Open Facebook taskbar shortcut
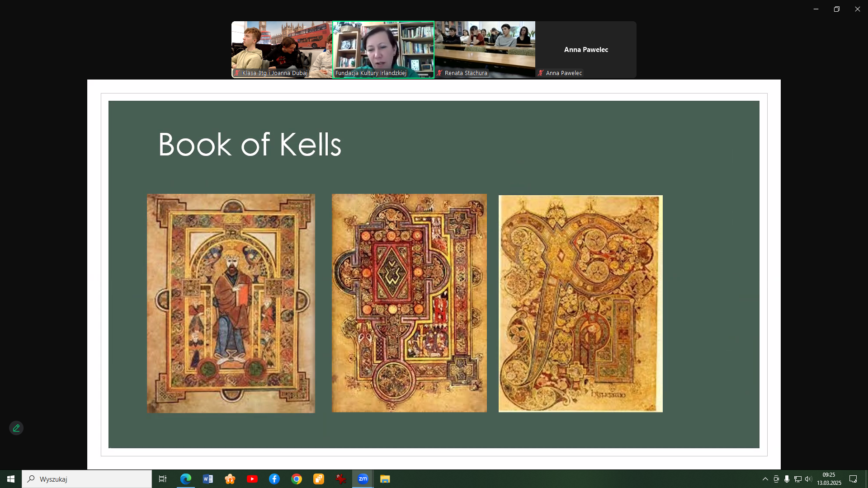This screenshot has height=488, width=868. [274, 479]
